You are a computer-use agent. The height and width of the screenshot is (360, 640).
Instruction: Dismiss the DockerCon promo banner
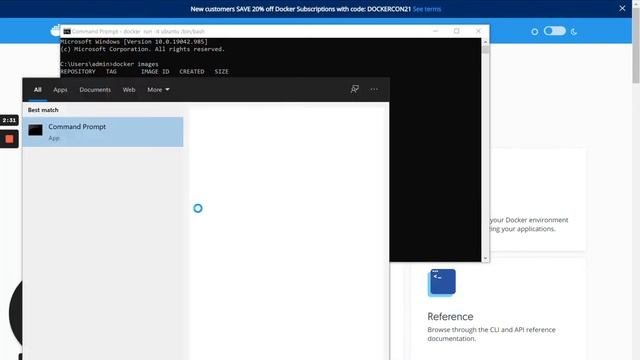pos(622,8)
